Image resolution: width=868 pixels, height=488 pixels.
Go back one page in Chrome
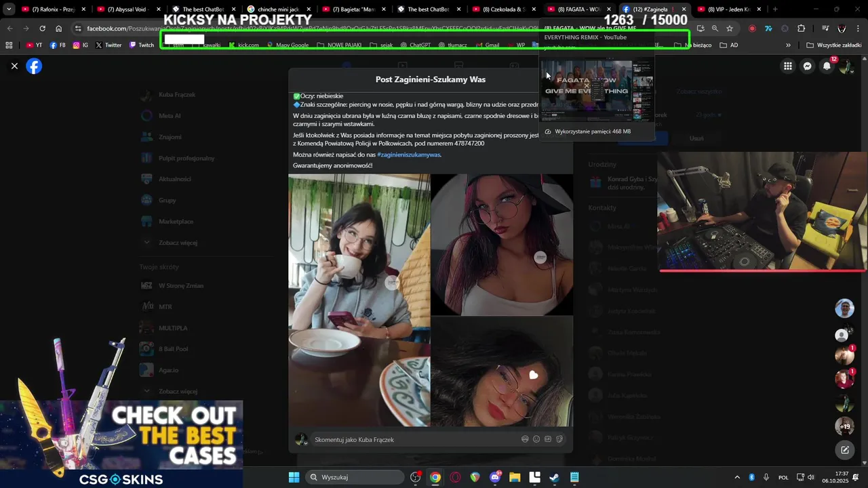[9, 28]
